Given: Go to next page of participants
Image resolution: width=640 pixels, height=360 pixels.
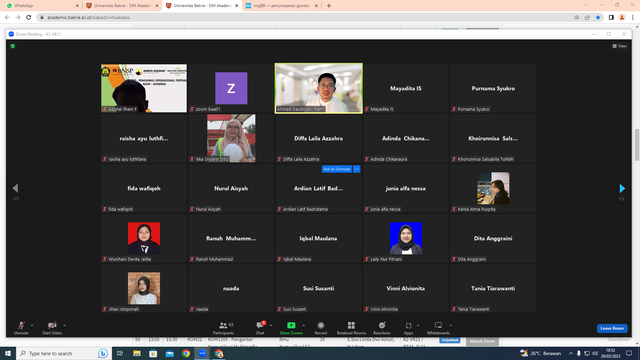Looking at the screenshot, I should (622, 188).
